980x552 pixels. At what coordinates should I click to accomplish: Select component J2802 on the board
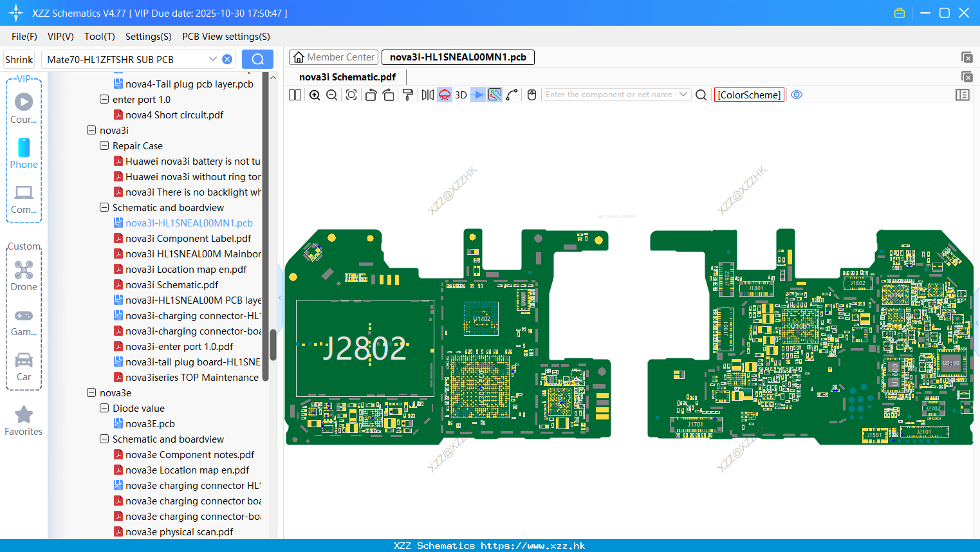(x=365, y=349)
